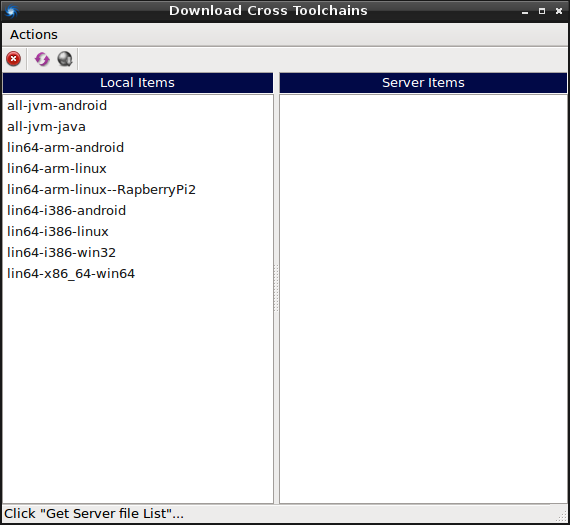Click the red Close icon in toolbar
570x525 pixels.
[13, 59]
